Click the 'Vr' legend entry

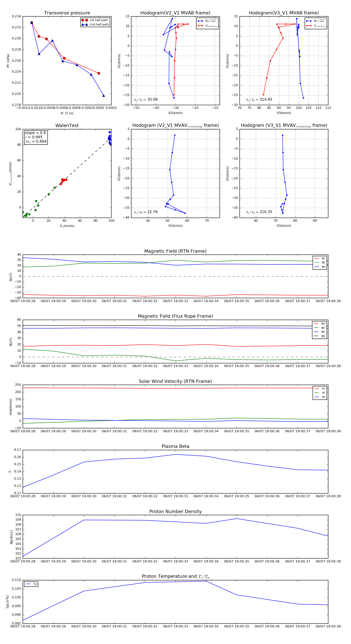(x=320, y=389)
